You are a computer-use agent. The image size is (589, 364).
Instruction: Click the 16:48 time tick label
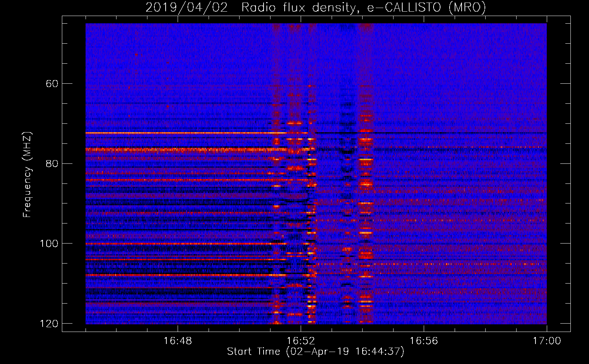178,341
